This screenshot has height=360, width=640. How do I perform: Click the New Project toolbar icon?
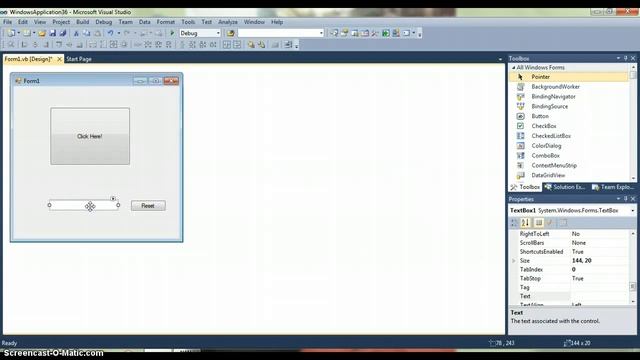pyautogui.click(x=11, y=33)
